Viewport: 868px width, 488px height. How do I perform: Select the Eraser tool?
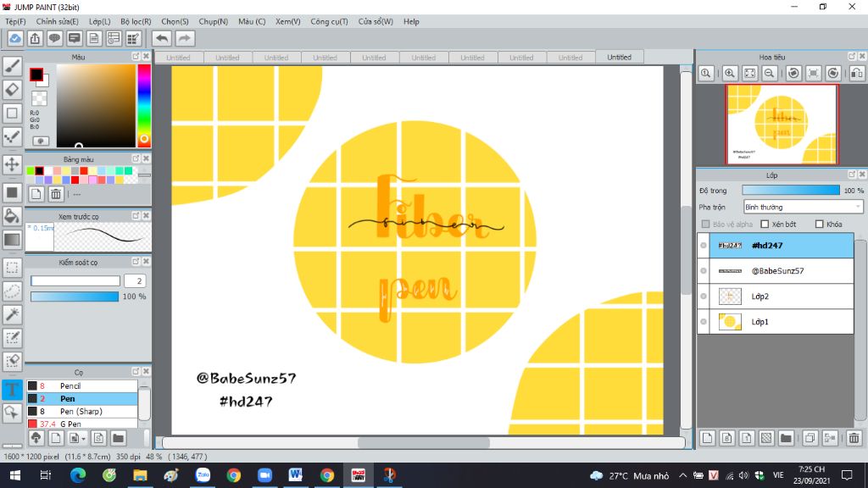(x=12, y=89)
